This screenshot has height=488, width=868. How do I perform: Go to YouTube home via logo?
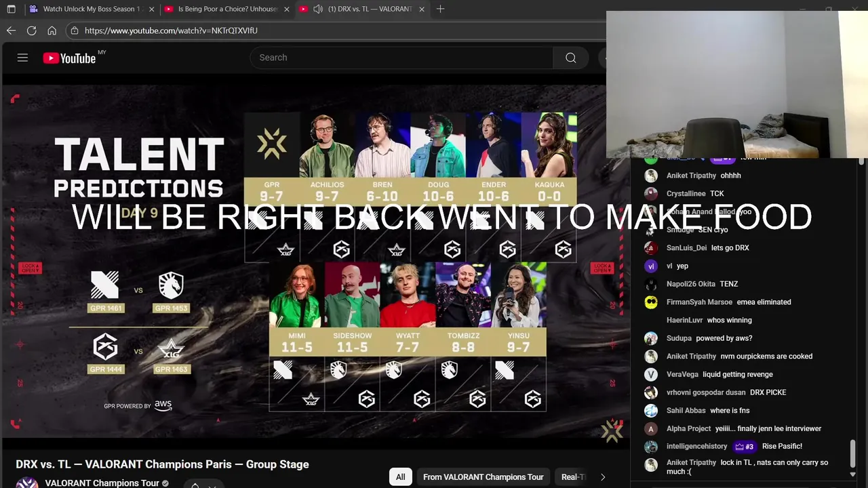69,58
